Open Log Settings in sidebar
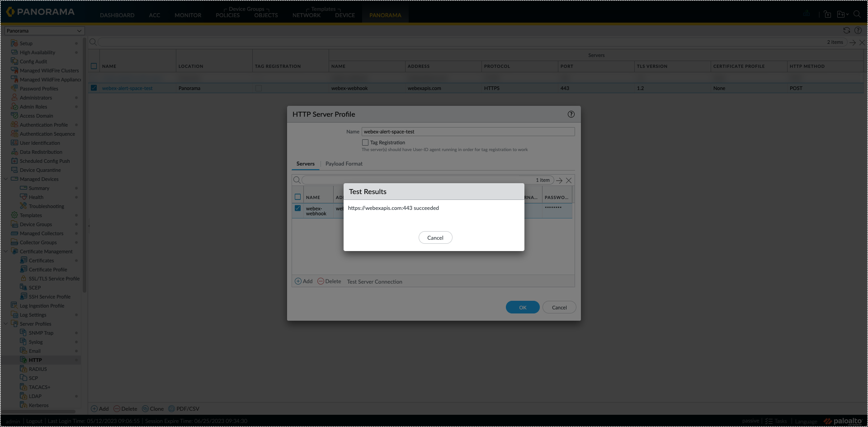Screen dimensions: 868x427 (x=33, y=315)
